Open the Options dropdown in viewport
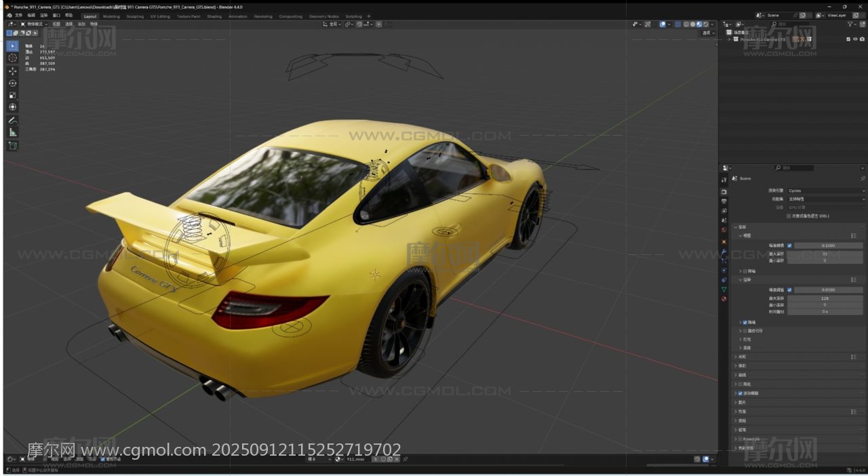The height and width of the screenshot is (476, 868). 709,33
